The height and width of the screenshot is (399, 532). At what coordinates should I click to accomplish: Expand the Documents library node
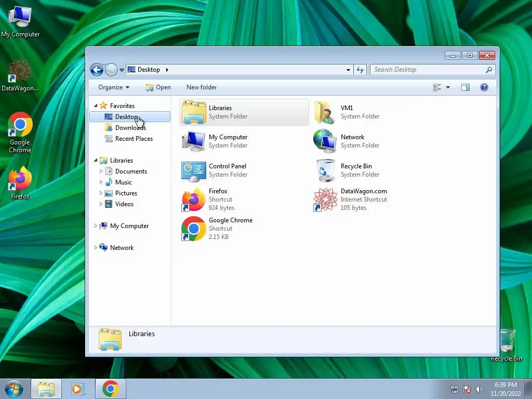point(101,171)
